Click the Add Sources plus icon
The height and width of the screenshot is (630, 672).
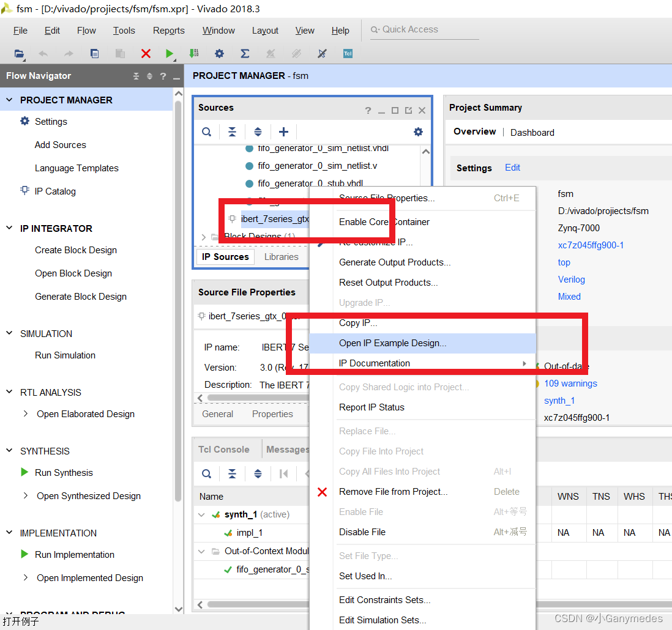(x=283, y=132)
